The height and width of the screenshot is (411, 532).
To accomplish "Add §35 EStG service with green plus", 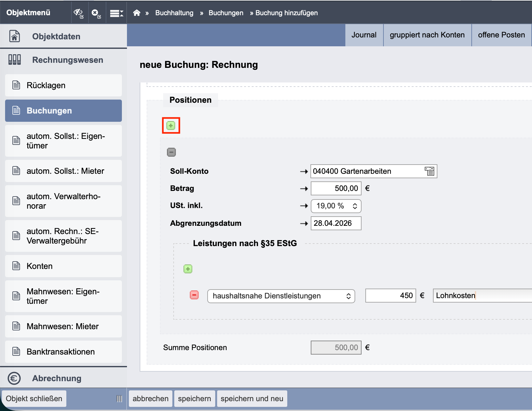I will pyautogui.click(x=188, y=269).
